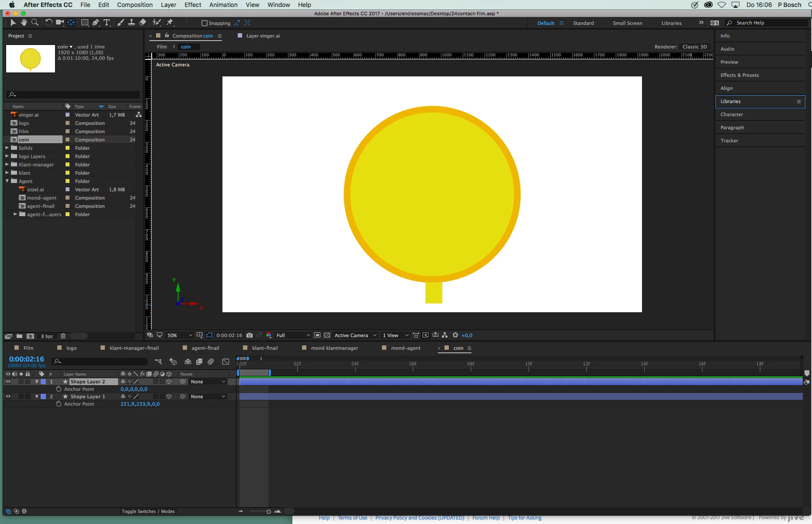Click the Draft 3D icon in timeline
The width and height of the screenshot is (812, 524).
(x=173, y=362)
